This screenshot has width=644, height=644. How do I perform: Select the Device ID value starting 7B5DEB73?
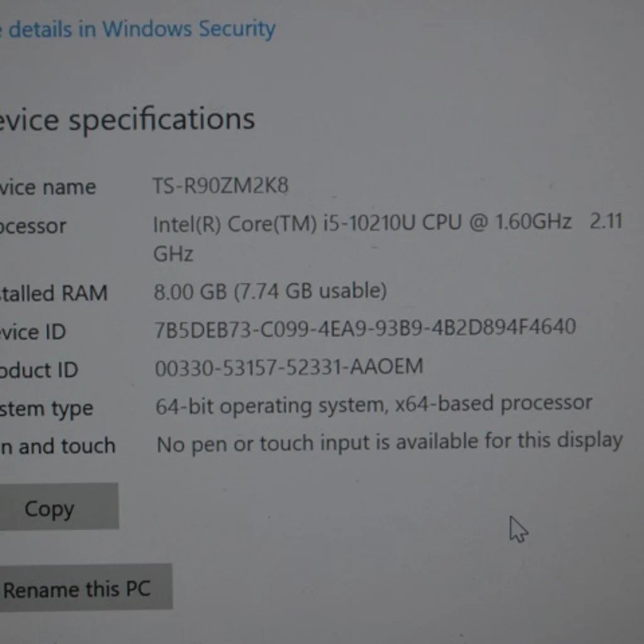tap(365, 328)
